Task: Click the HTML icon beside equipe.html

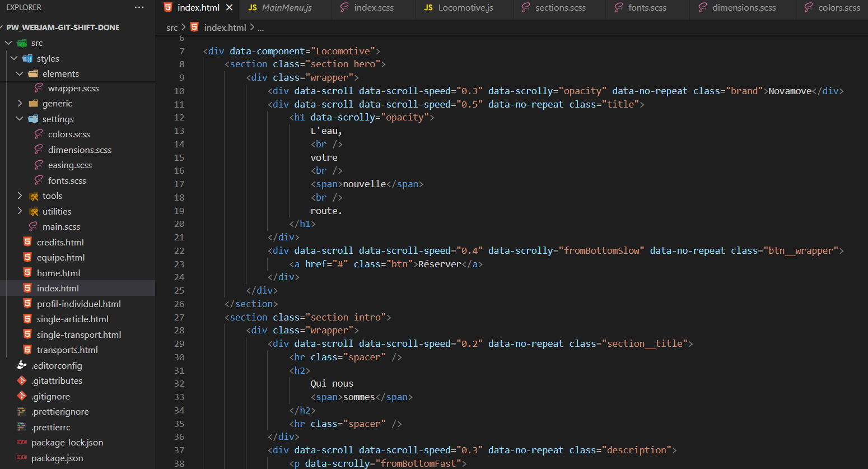Action: tap(26, 257)
